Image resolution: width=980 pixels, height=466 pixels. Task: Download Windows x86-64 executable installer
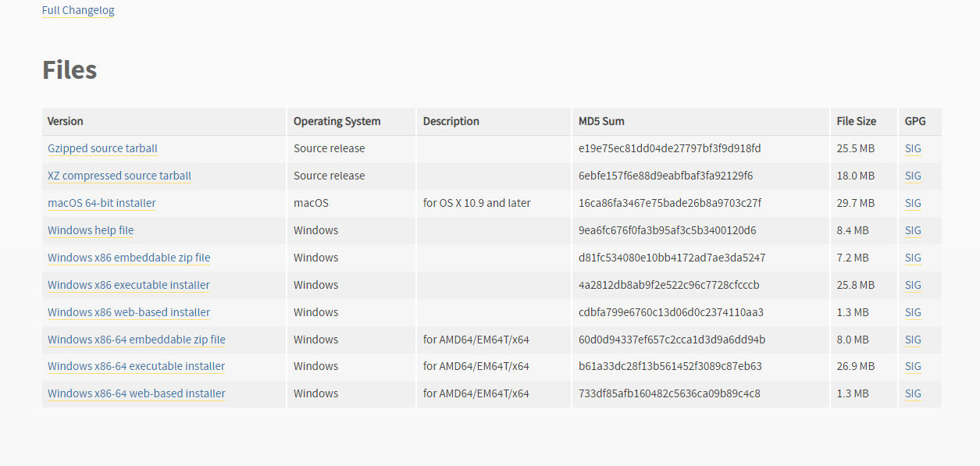coord(136,366)
